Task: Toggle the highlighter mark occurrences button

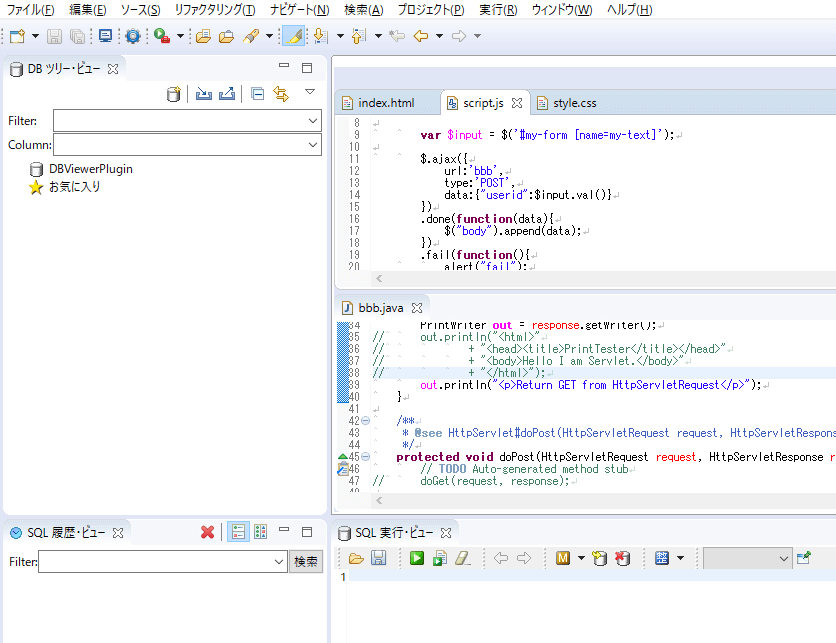Action: (x=293, y=36)
